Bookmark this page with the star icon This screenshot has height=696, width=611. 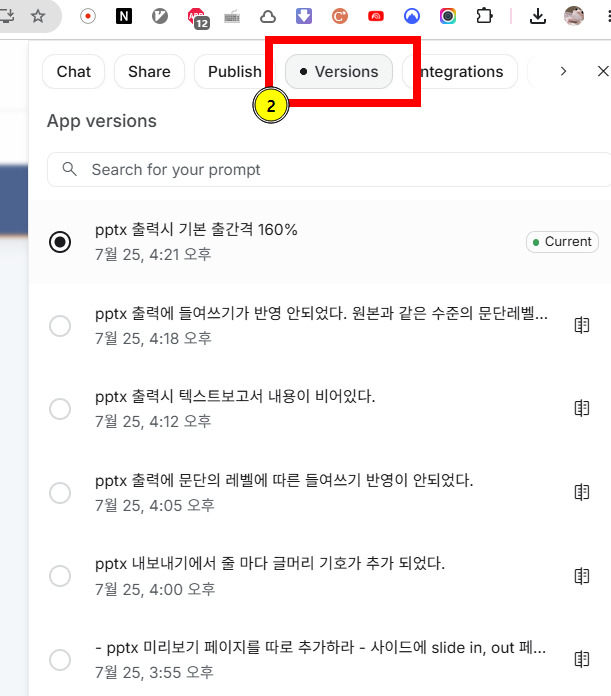pos(38,16)
